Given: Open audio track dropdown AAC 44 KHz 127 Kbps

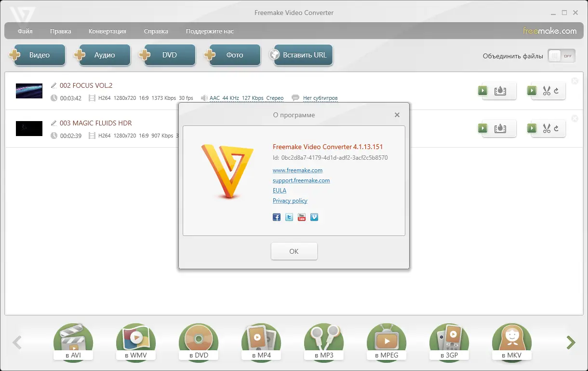Looking at the screenshot, I should pyautogui.click(x=246, y=98).
